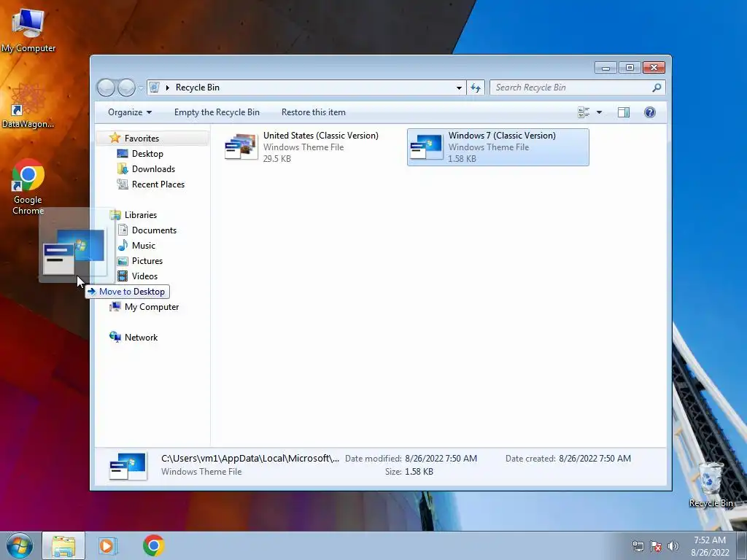This screenshot has height=560, width=747.
Task: Open Pictures library
Action: pyautogui.click(x=147, y=261)
